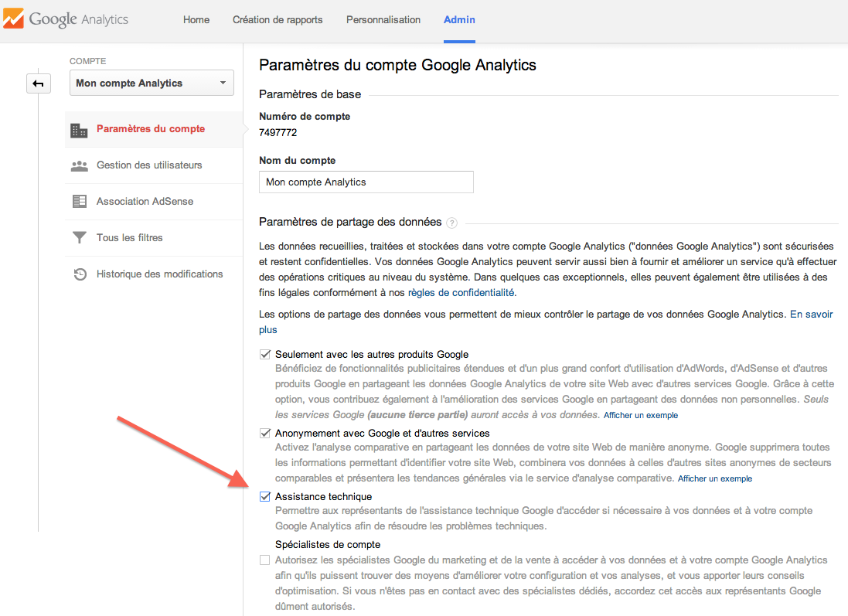This screenshot has height=616, width=848.
Task: Open Association AdSense settings
Action: coord(154,202)
